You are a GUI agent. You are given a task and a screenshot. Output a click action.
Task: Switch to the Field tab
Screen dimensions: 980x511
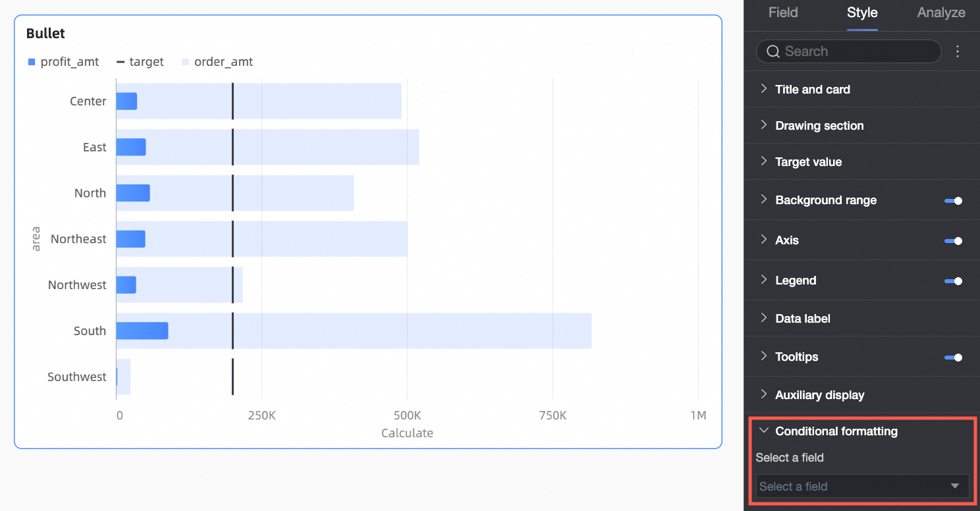[783, 13]
